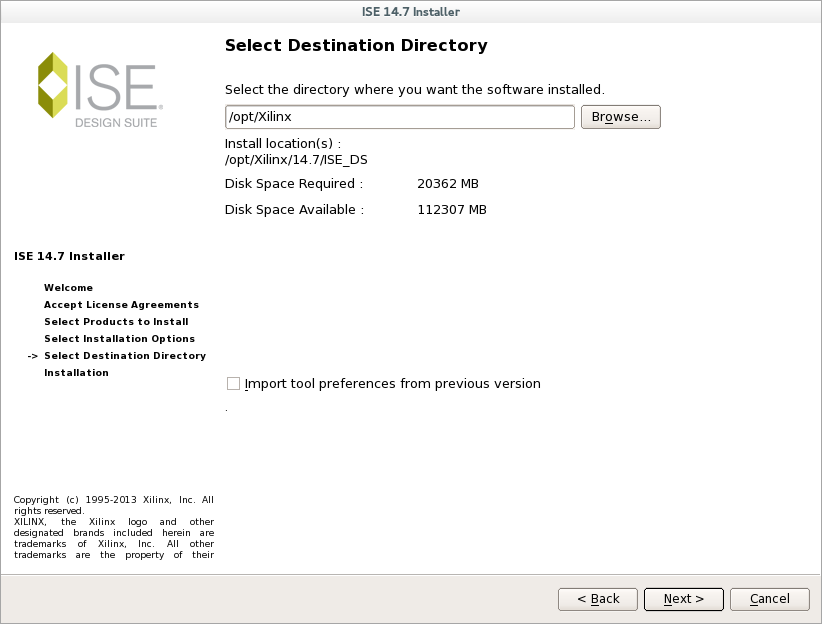822x624 pixels.
Task: Enable Import tool preferences from previous version
Action: pos(233,384)
